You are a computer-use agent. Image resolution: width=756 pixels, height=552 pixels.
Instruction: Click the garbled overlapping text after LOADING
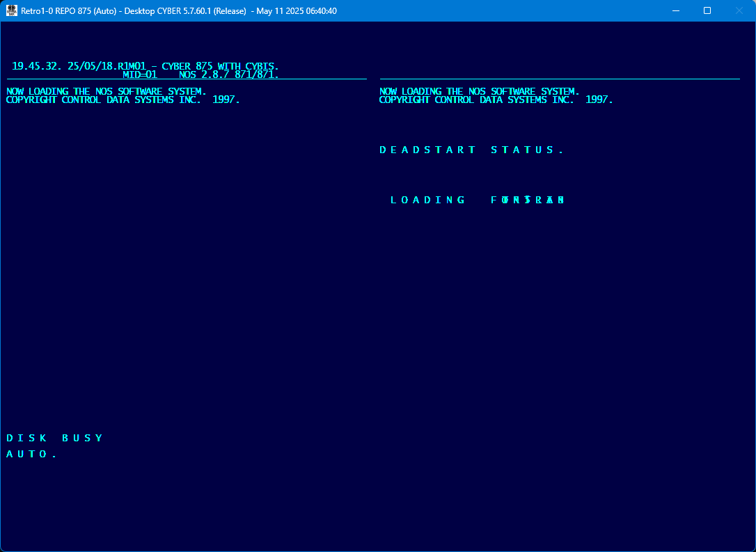(528, 200)
